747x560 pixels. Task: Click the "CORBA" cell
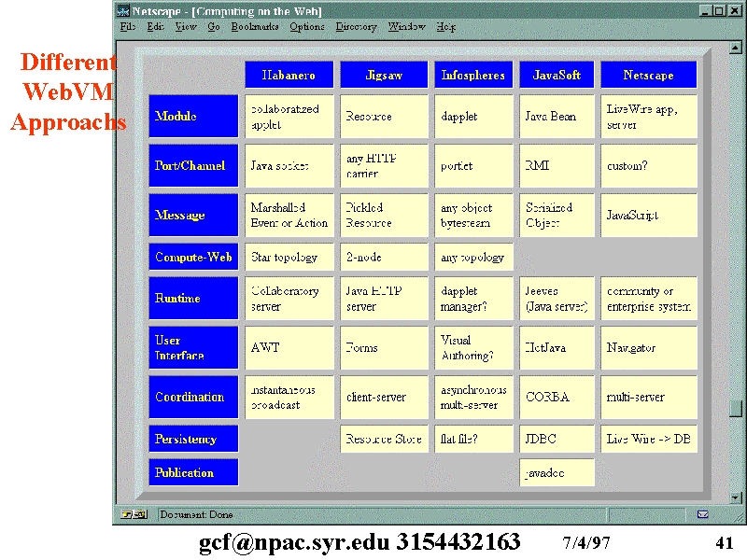[x=557, y=398]
